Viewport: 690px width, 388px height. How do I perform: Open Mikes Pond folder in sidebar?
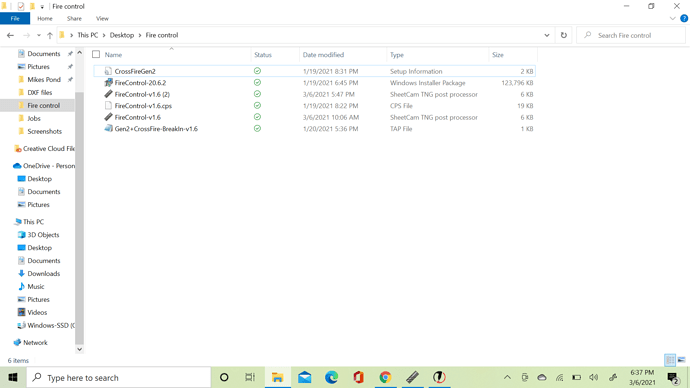coord(44,80)
